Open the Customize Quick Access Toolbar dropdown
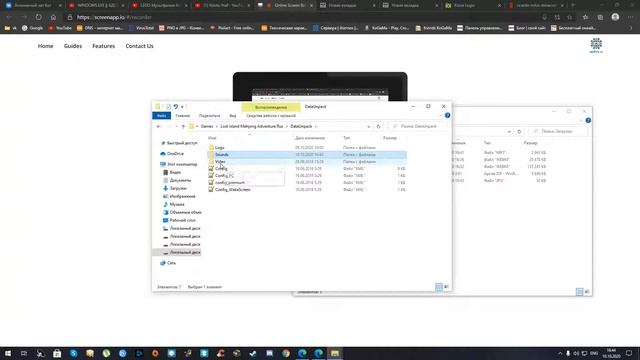The image size is (640, 360). click(x=182, y=107)
